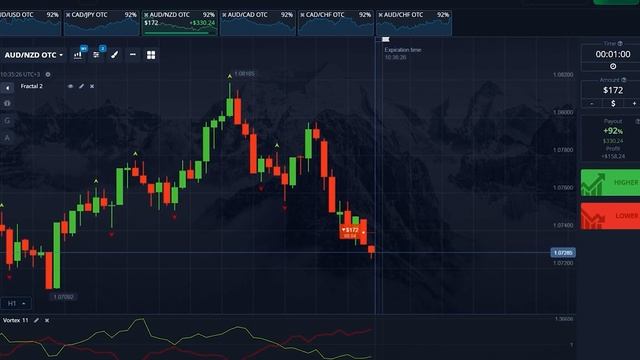The height and width of the screenshot is (360, 640).
Task: Click the HIGHER trade button
Action: (610, 182)
